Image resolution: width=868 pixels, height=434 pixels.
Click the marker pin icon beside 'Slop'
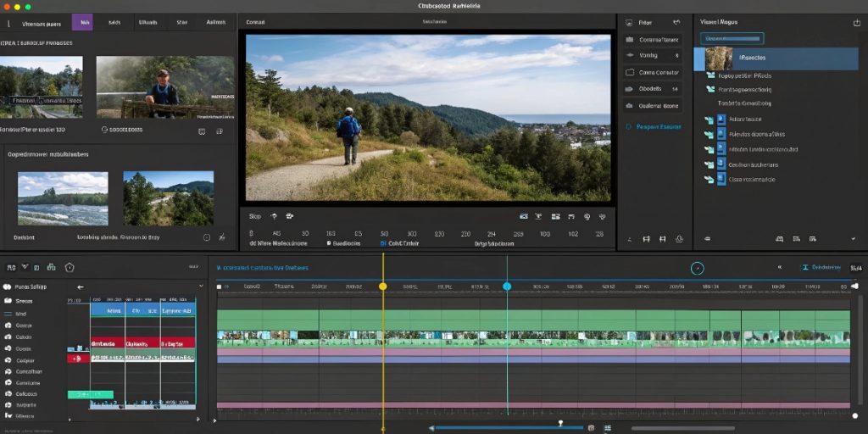274,216
